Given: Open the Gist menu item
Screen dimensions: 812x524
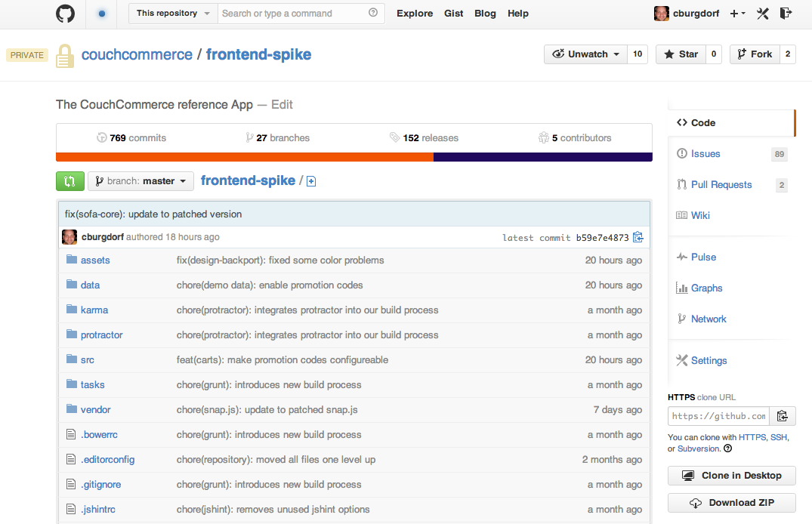Looking at the screenshot, I should point(454,14).
